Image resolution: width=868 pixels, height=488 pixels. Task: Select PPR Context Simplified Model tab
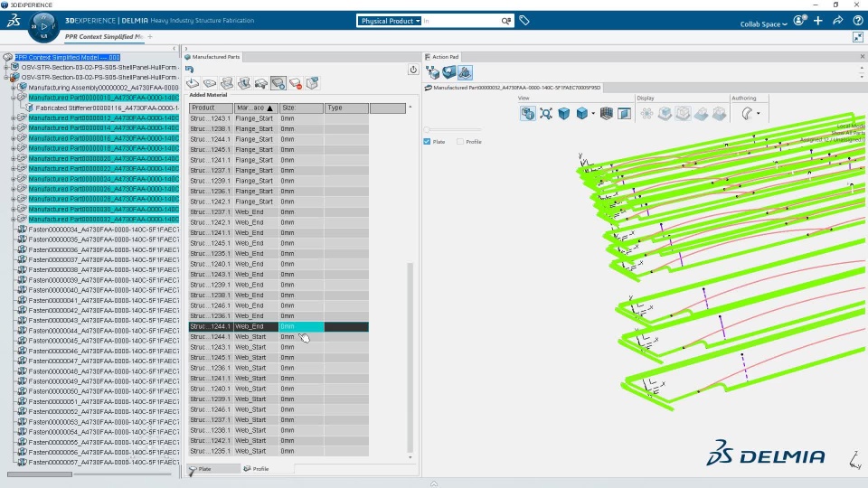(103, 36)
